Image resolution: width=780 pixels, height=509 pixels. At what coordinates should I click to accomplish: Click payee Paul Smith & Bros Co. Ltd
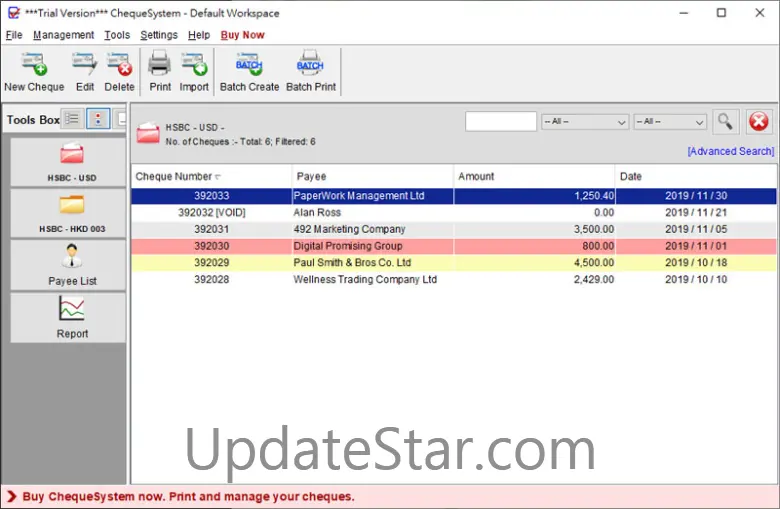352,263
